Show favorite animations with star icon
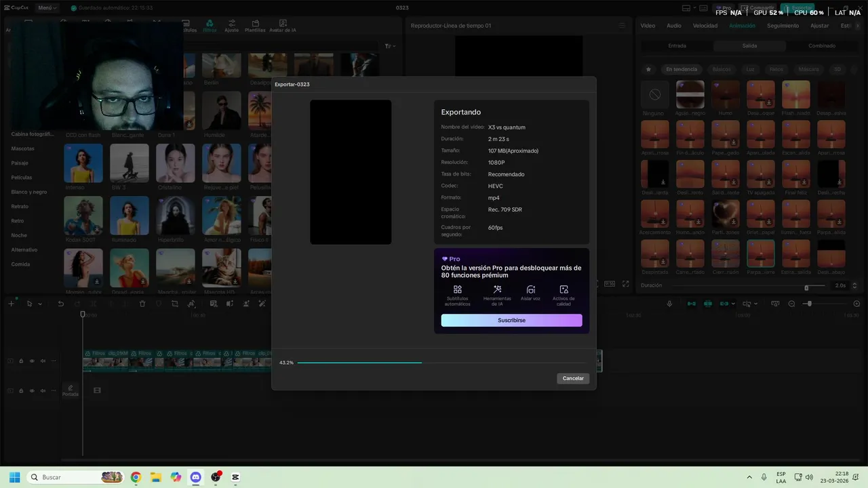Image resolution: width=868 pixels, height=488 pixels. click(x=648, y=69)
